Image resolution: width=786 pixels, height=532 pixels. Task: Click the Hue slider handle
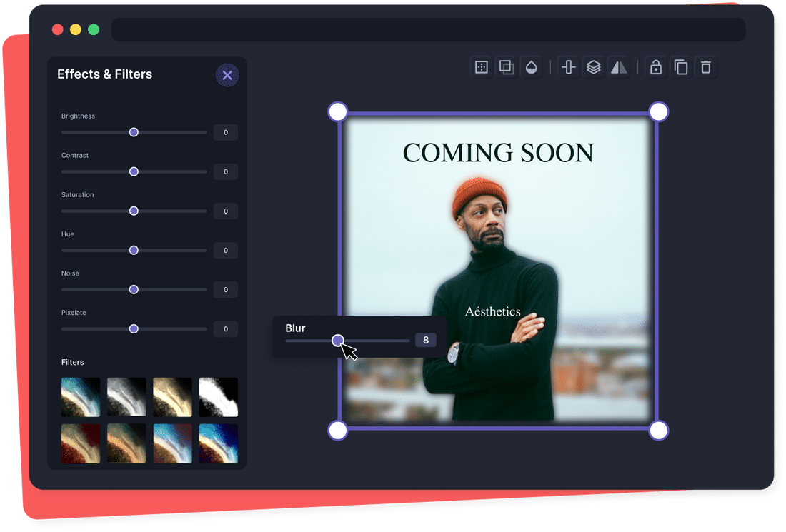click(133, 250)
